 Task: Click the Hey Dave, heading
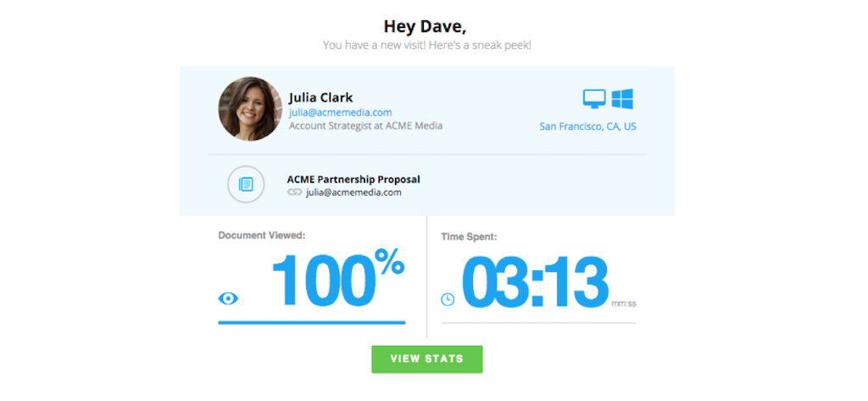[x=426, y=26]
